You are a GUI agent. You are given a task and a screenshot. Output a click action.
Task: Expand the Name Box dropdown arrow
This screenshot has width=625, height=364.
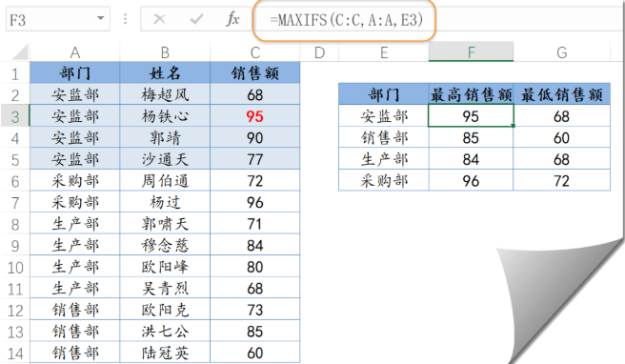pyautogui.click(x=100, y=18)
